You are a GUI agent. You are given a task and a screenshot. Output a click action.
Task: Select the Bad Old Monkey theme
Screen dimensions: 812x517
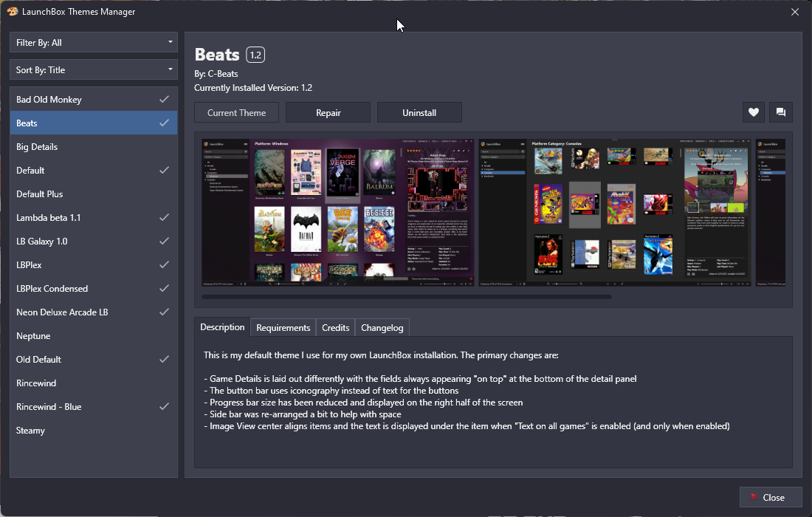[x=94, y=100]
